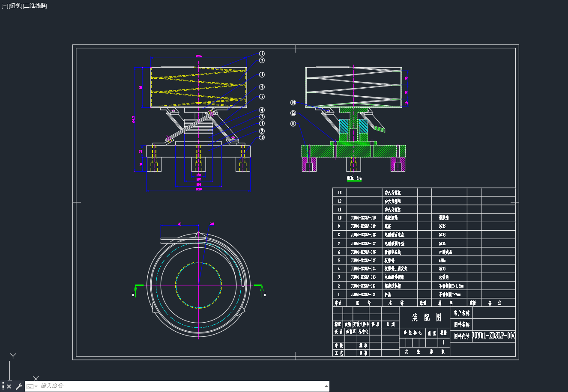Open the recent commands list icon

click(32, 386)
